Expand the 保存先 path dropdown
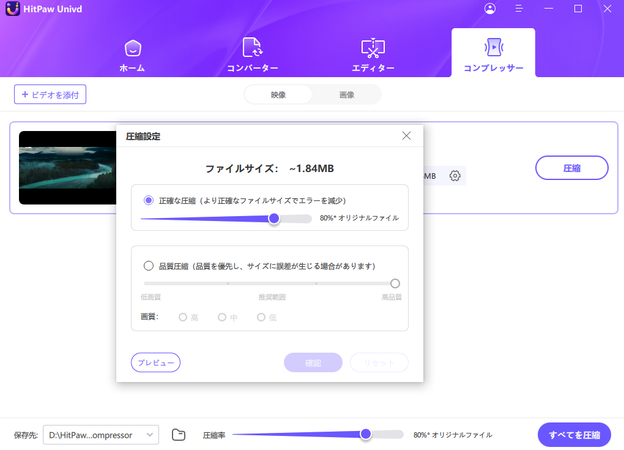 click(x=150, y=435)
